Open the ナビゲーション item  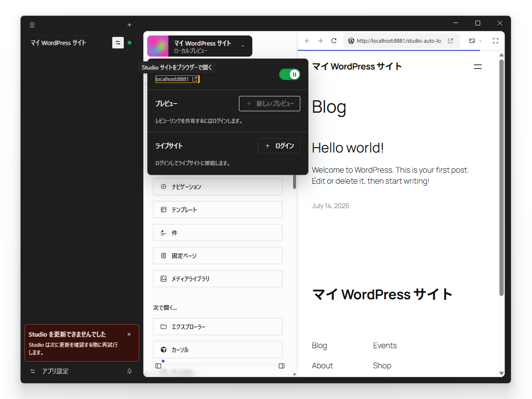click(x=217, y=187)
